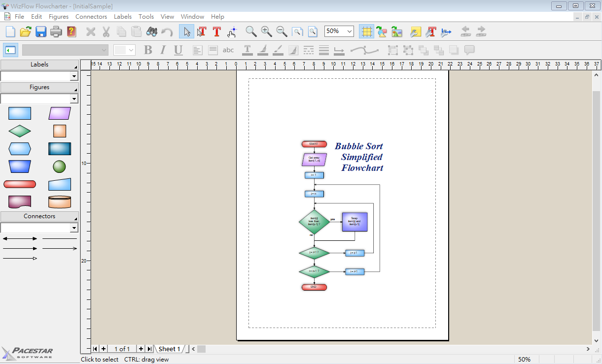602x364 pixels.
Task: Zoom in with plus magnifier
Action: tap(266, 32)
